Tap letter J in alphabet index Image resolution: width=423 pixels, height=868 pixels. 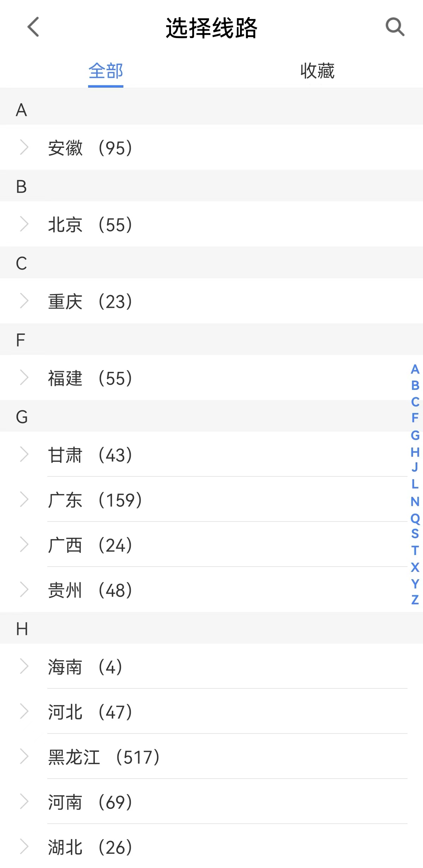click(415, 468)
